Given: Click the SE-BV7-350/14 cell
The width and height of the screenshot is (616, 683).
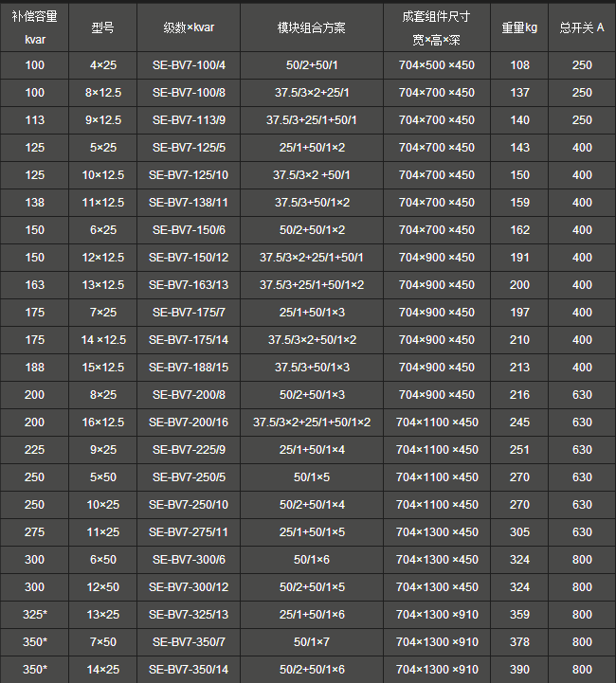Looking at the screenshot, I should tap(189, 669).
